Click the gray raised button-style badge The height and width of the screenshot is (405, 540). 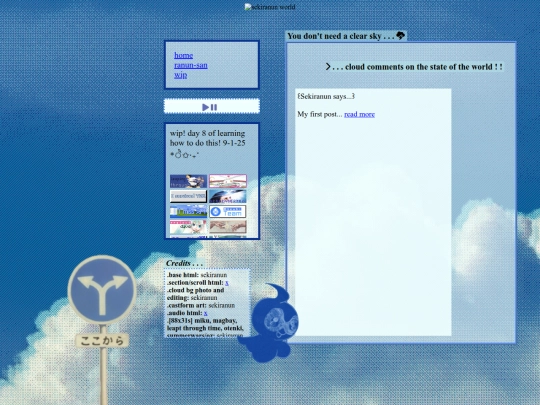188,196
